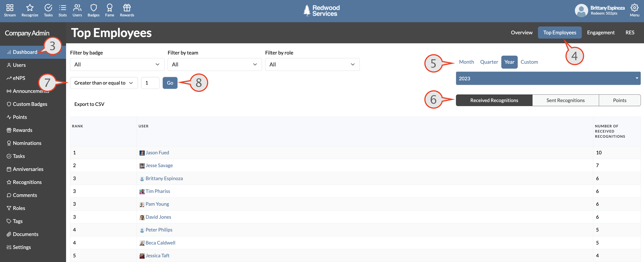The width and height of the screenshot is (644, 262).
Task: Select the Month time period
Action: coord(466,62)
